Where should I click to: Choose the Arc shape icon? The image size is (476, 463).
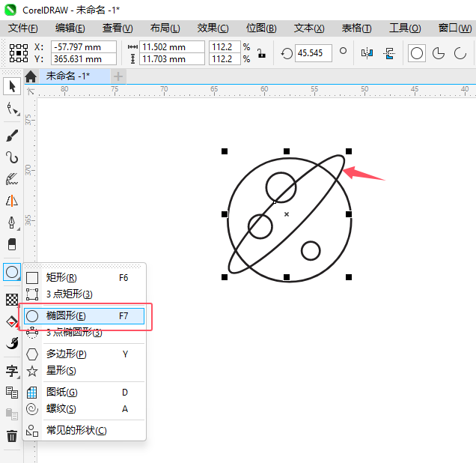tap(460, 53)
